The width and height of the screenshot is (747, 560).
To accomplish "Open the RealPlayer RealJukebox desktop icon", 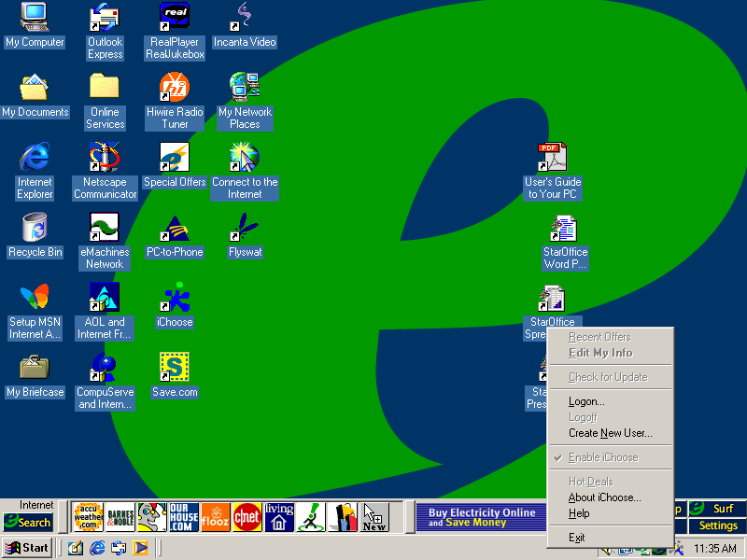I will pyautogui.click(x=175, y=18).
